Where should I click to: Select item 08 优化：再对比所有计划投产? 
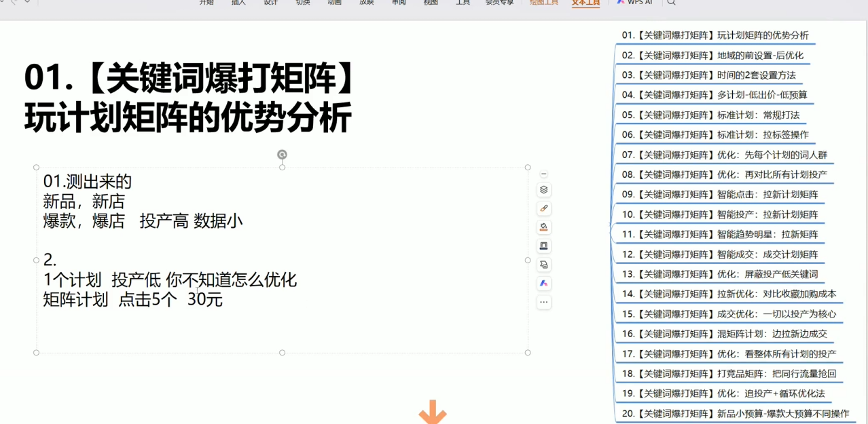pyautogui.click(x=724, y=174)
